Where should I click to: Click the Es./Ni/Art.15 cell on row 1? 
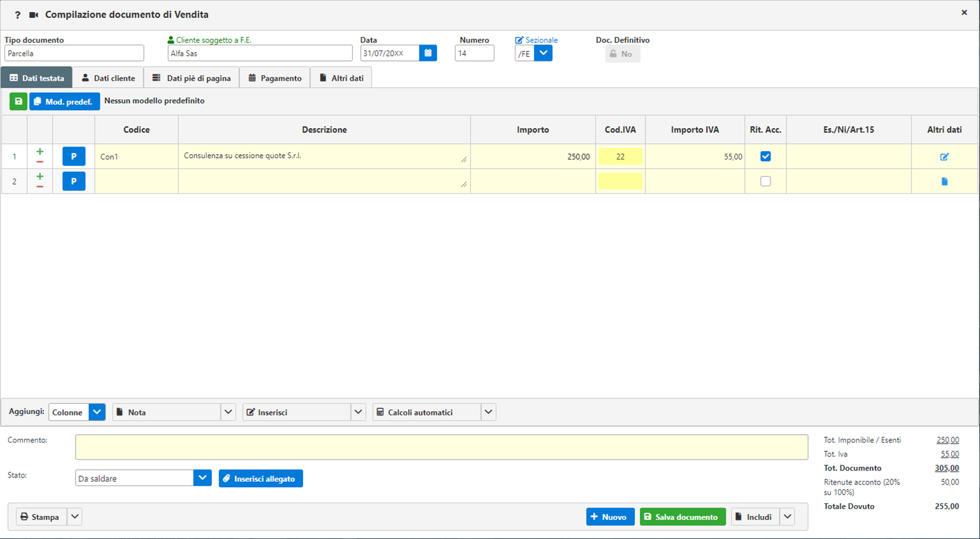tap(849, 156)
